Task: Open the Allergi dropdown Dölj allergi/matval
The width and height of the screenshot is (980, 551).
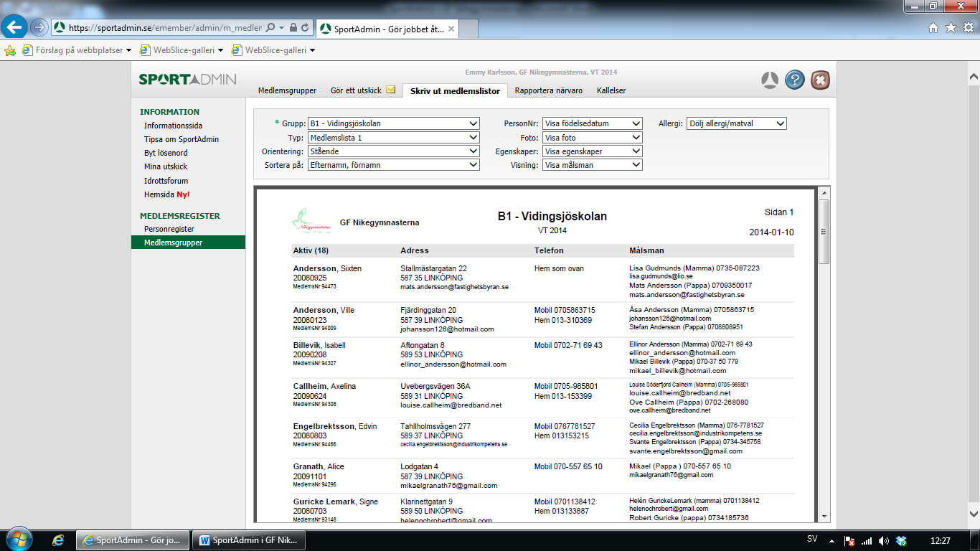Action: 737,123
